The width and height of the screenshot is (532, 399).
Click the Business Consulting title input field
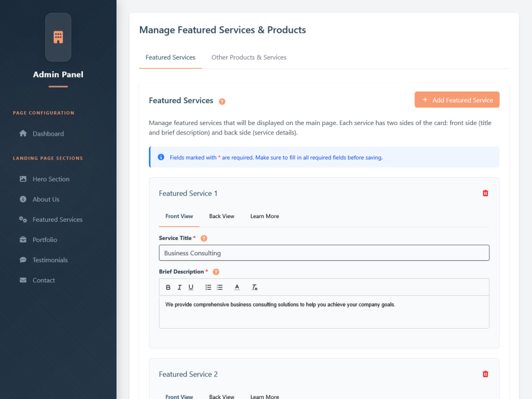324,253
